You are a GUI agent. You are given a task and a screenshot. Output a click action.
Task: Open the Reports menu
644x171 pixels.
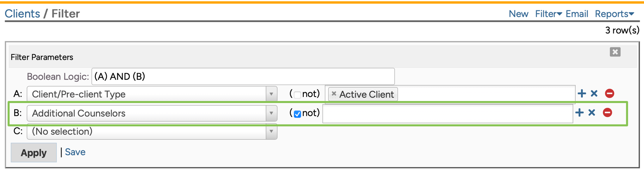click(614, 14)
